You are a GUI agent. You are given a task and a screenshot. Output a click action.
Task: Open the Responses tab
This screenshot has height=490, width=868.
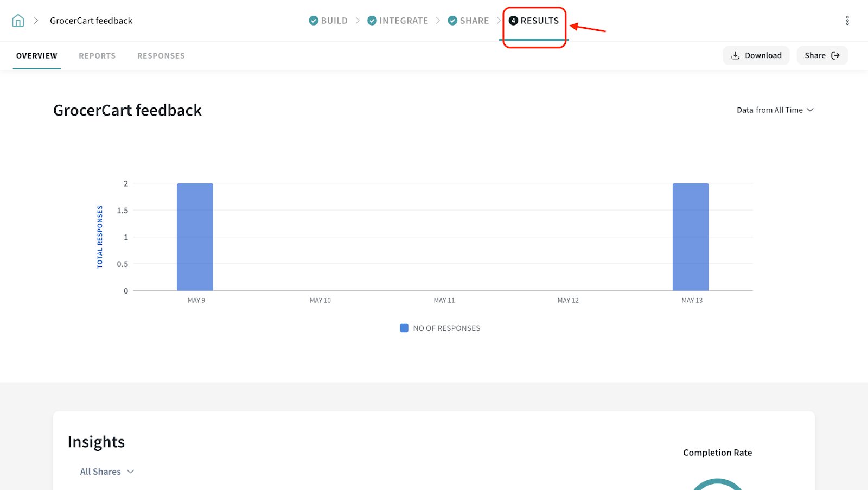click(x=161, y=56)
